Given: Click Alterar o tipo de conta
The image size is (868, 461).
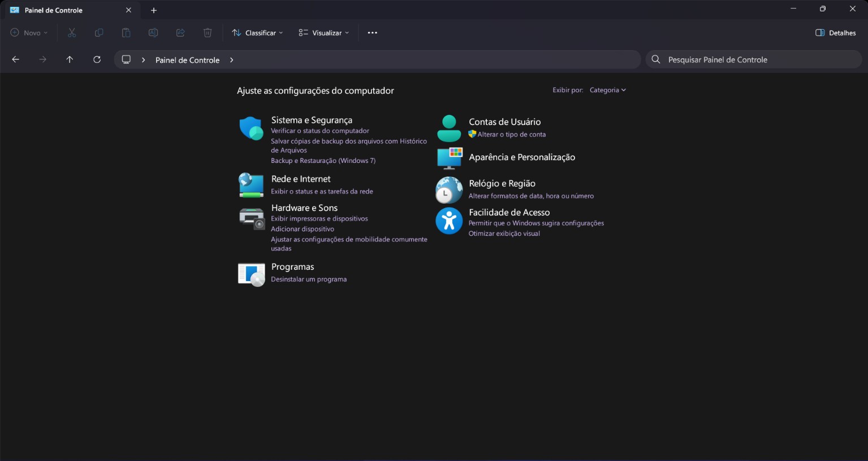Looking at the screenshot, I should 512,135.
